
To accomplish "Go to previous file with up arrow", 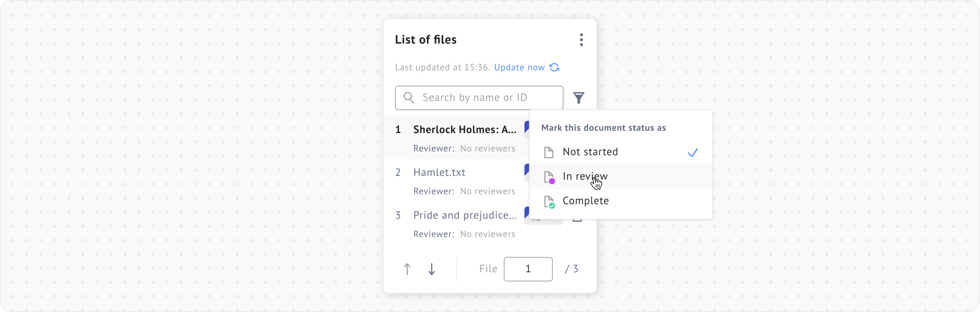I will tap(407, 269).
